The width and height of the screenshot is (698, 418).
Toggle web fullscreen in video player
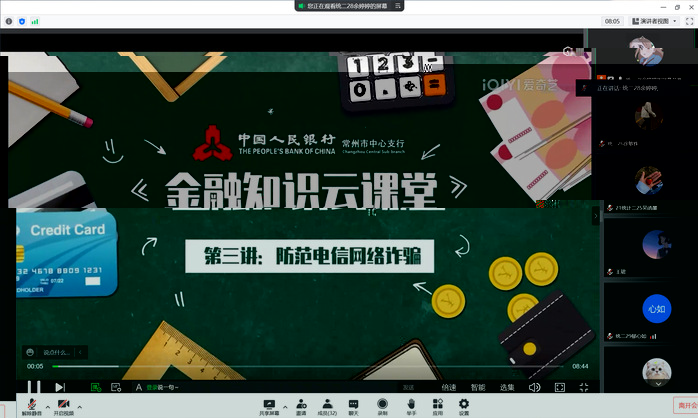[x=560, y=387]
